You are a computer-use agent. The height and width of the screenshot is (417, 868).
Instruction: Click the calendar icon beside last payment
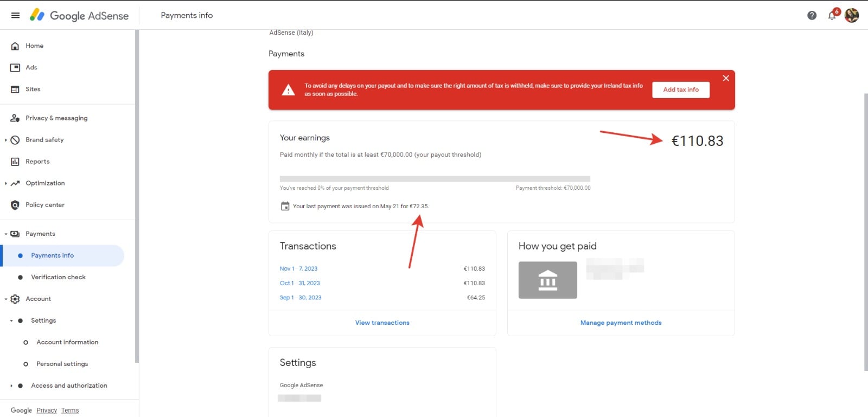click(x=285, y=206)
